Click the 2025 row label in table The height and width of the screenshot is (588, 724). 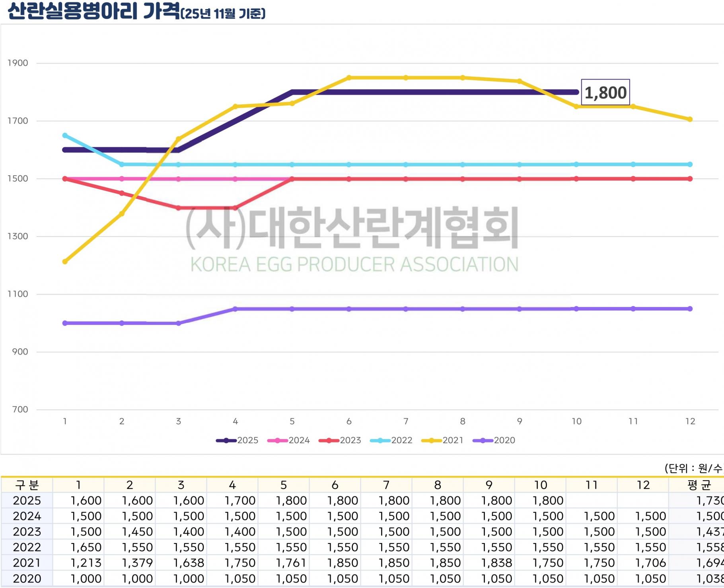click(27, 501)
